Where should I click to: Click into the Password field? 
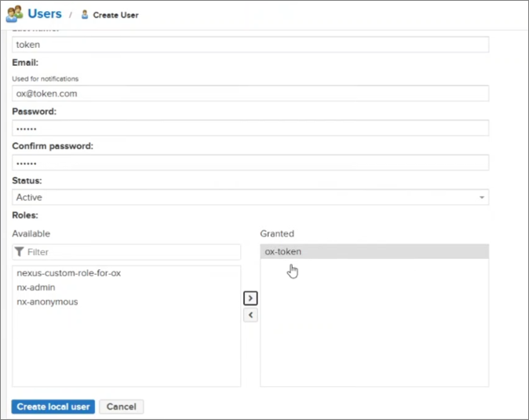click(x=250, y=128)
